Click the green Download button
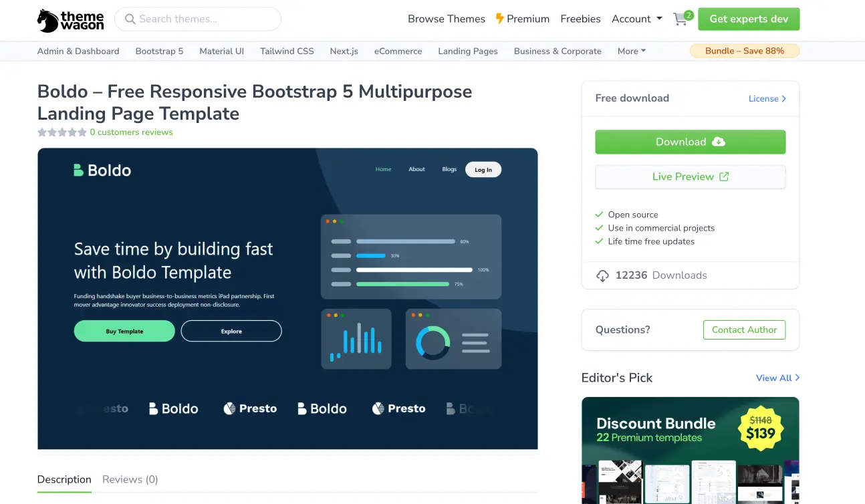Screen dimensions: 865x504 [691, 142]
